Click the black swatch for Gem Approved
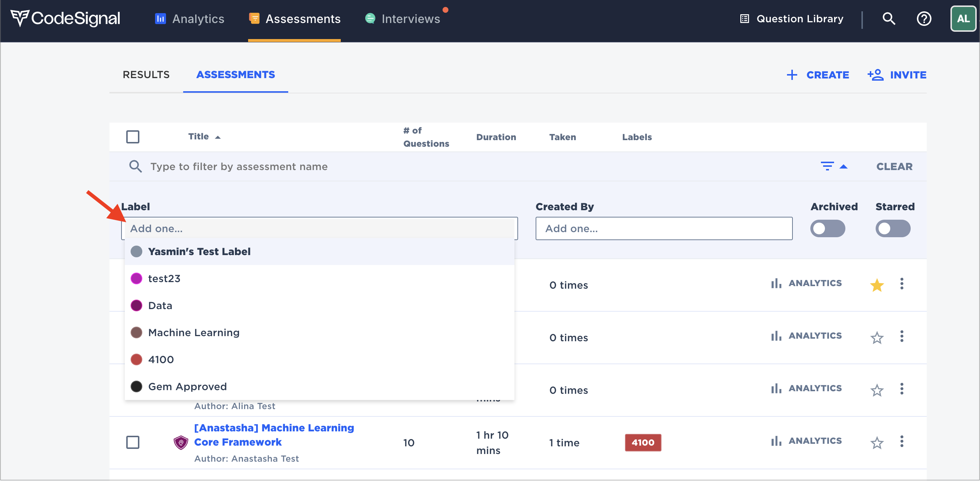 [136, 386]
